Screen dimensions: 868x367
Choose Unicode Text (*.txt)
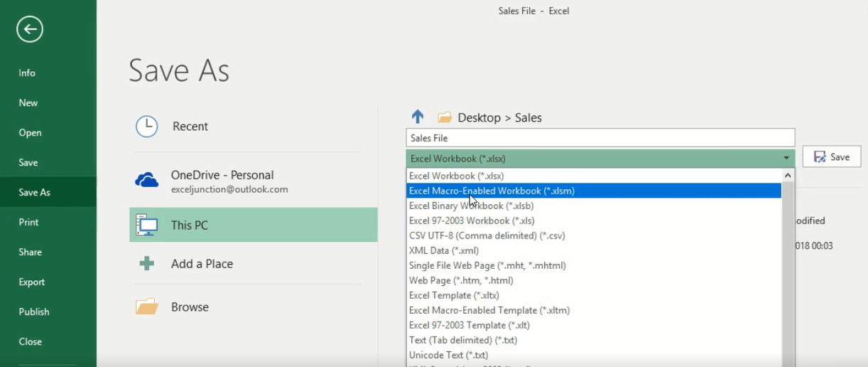(x=594, y=355)
